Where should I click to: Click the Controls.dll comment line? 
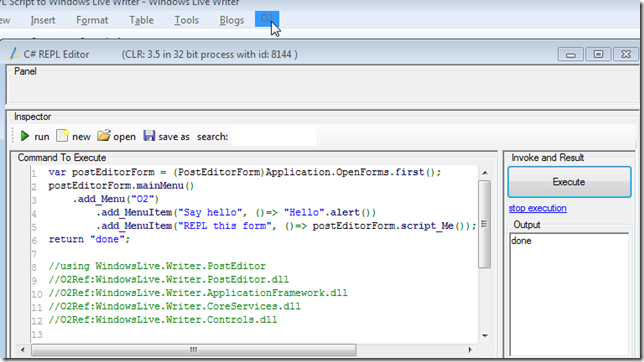pos(163,320)
